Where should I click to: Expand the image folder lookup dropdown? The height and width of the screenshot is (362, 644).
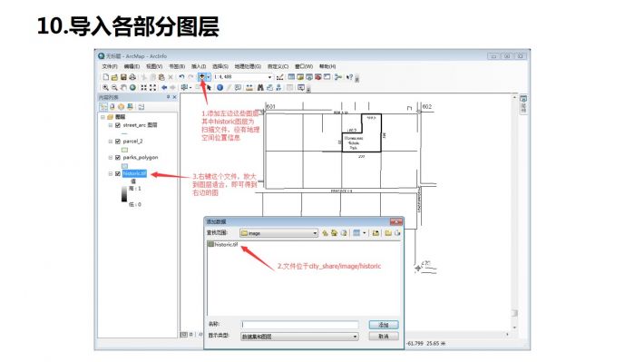click(x=315, y=233)
